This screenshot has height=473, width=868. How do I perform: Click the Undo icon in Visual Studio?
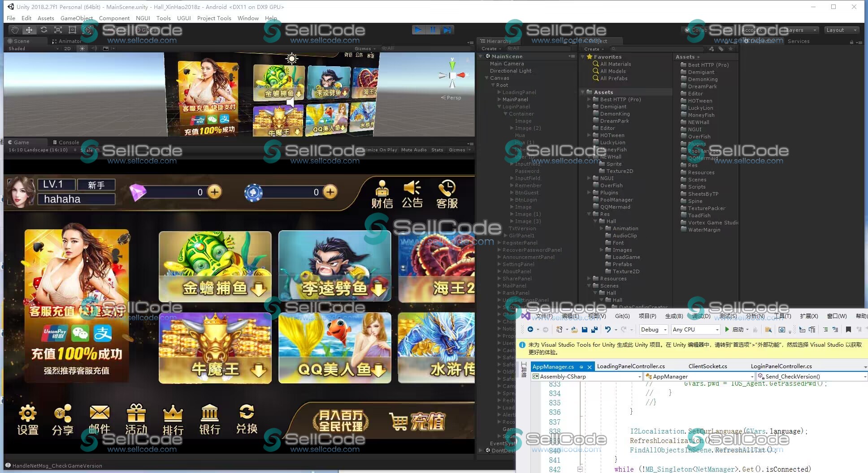click(608, 330)
